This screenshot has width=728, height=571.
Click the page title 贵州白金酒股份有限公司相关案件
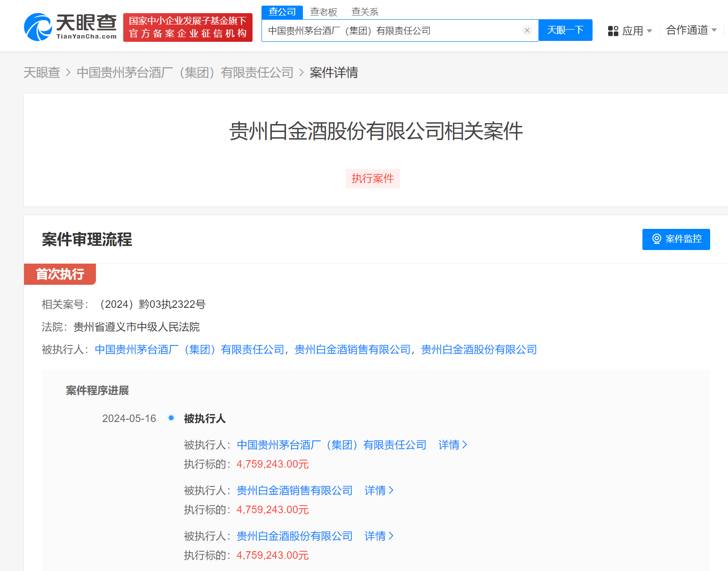pos(376,131)
